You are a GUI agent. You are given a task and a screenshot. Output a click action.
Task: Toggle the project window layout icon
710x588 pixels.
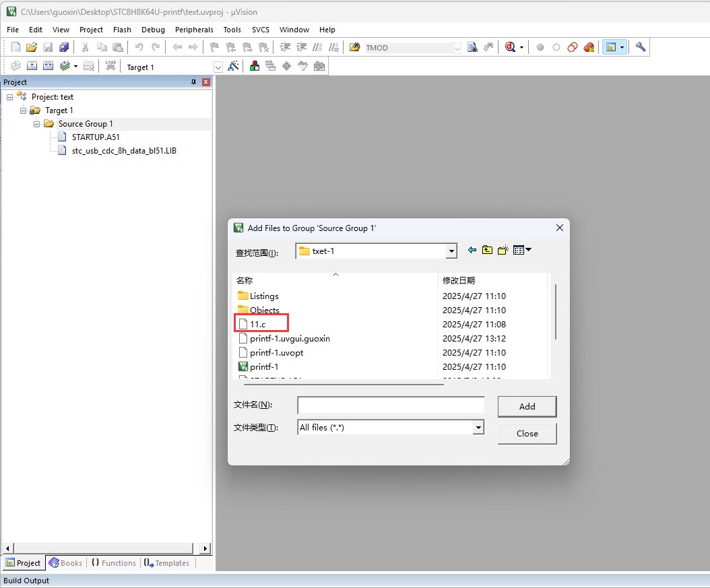(x=611, y=48)
